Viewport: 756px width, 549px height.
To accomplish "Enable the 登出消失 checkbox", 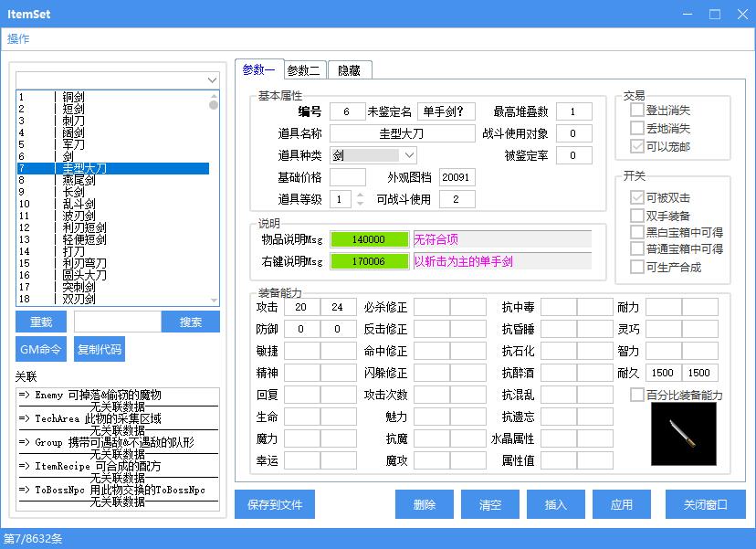I will pos(637,110).
